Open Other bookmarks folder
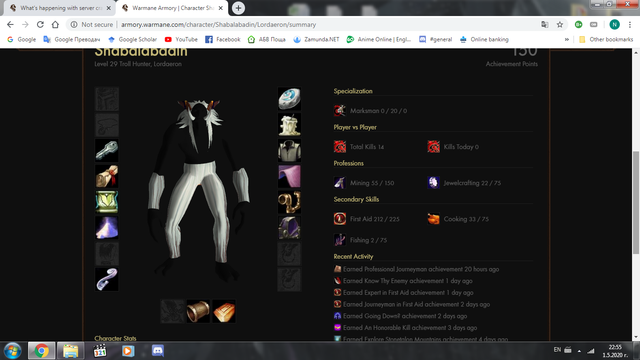The image size is (640, 360). click(x=606, y=40)
